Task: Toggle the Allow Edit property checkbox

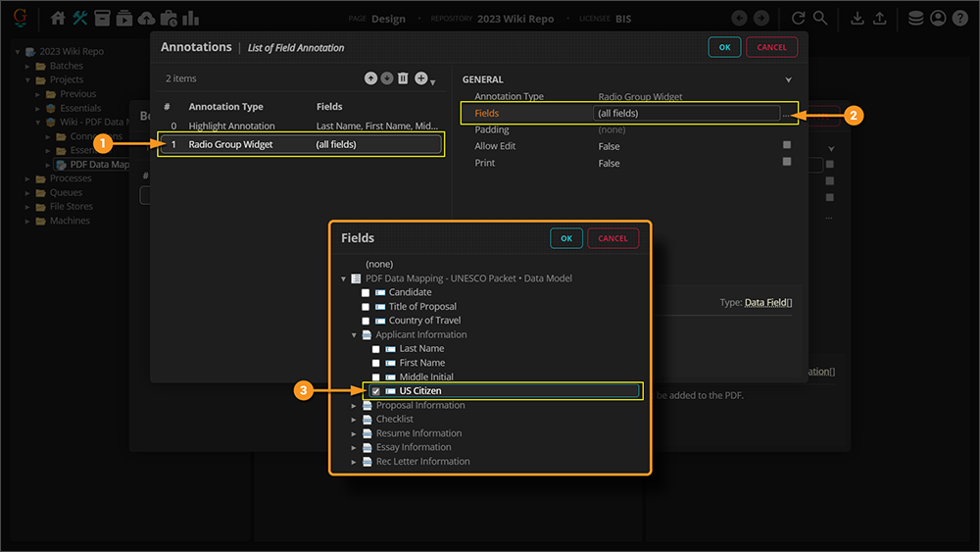Action: tap(787, 145)
